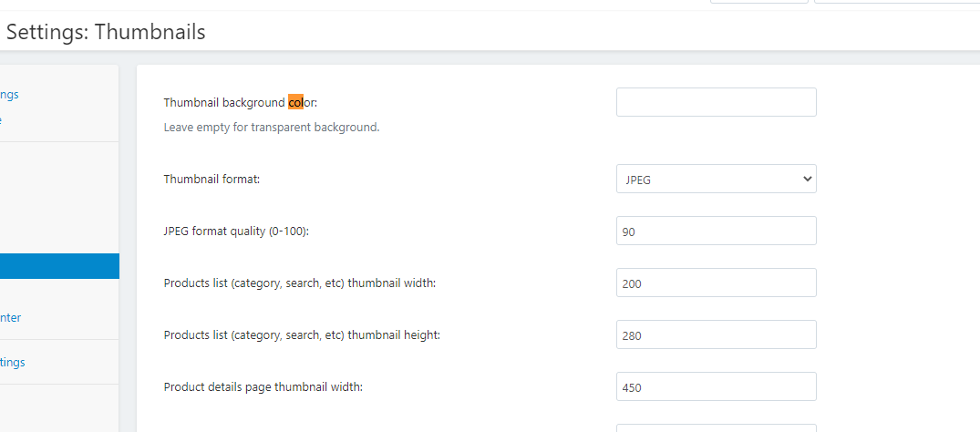Click 'Products list (category, search, etc) thumbnail width:' label
The width and height of the screenshot is (980, 432).
(x=300, y=283)
